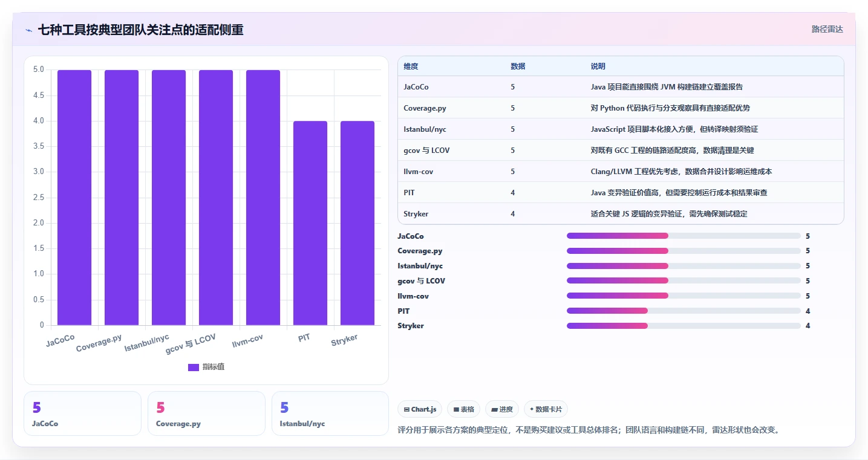
Task: Click the JaCoCo progress bar
Action: coord(684,236)
